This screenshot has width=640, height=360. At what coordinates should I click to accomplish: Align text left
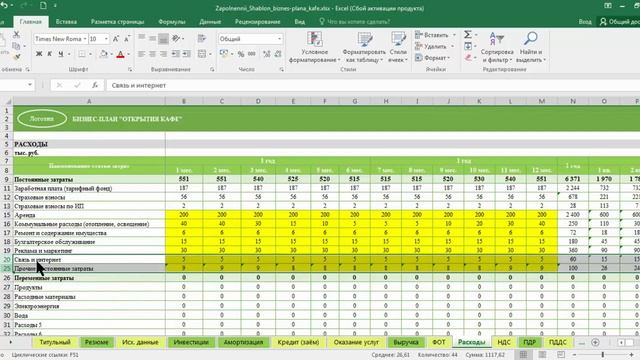[142, 54]
